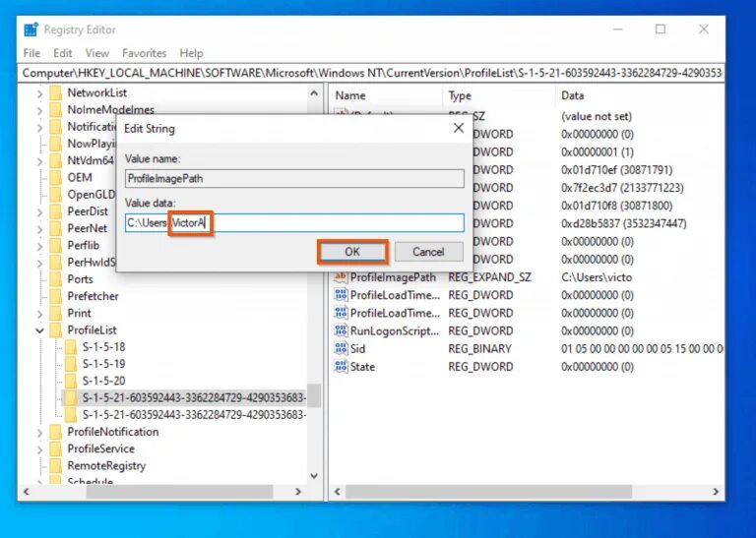Select the Print folder icon
Viewport: 756px width, 538px height.
(x=56, y=313)
